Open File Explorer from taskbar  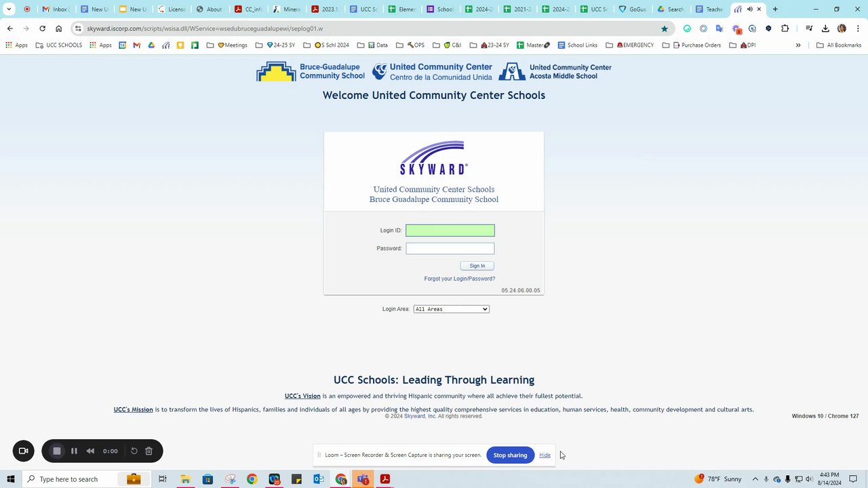tap(185, 479)
